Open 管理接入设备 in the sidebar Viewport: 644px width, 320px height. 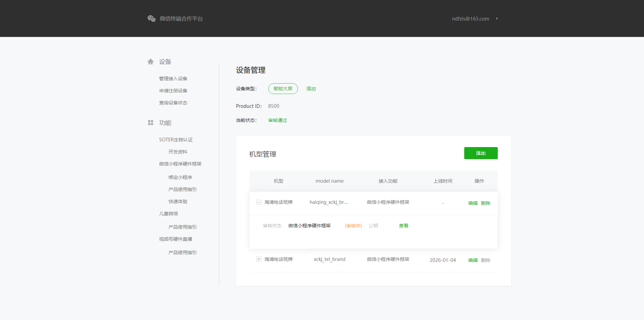point(173,79)
